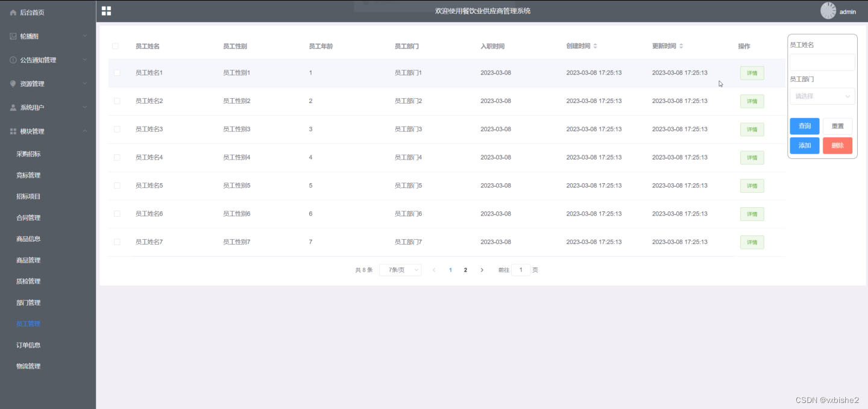Toggle the sidebar with the top grid icon

[x=106, y=11]
